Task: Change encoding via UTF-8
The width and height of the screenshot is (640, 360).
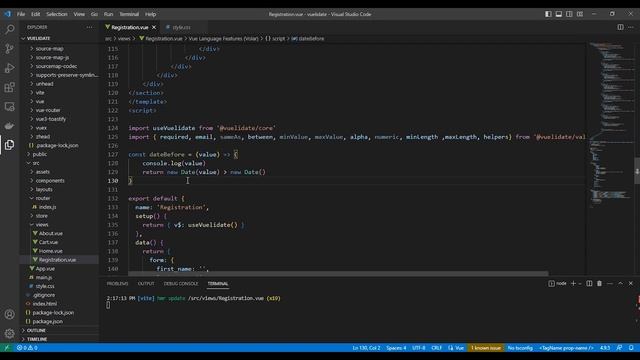Action: click(419, 348)
